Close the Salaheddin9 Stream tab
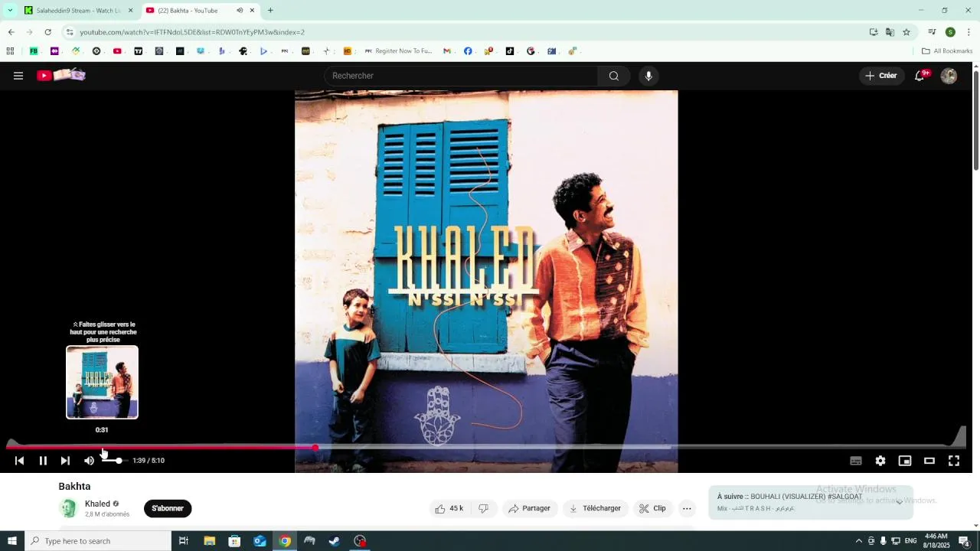Image resolution: width=980 pixels, height=551 pixels. (x=130, y=11)
